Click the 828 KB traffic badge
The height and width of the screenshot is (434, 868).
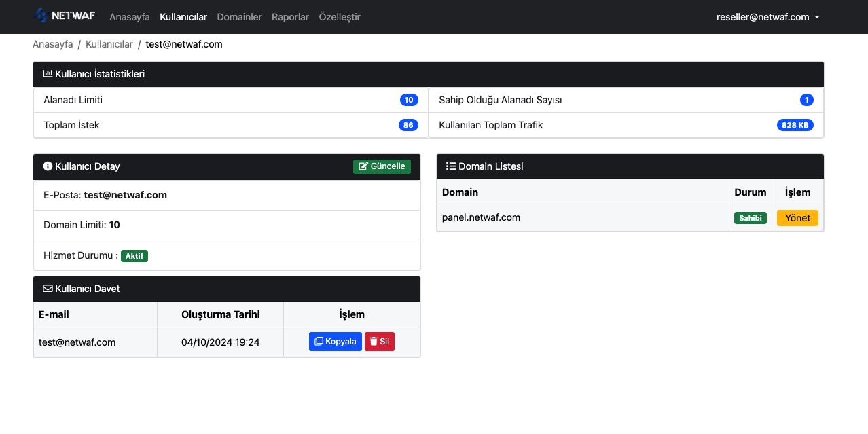tap(795, 125)
